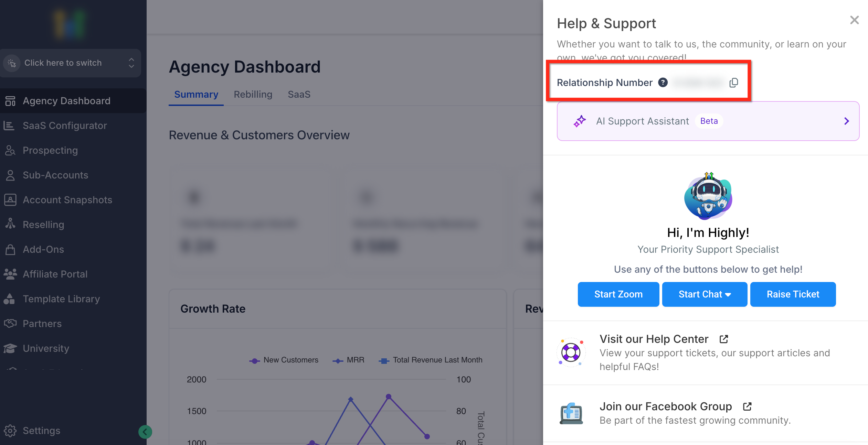
Task: Open the Prospecting section
Action: click(x=50, y=150)
